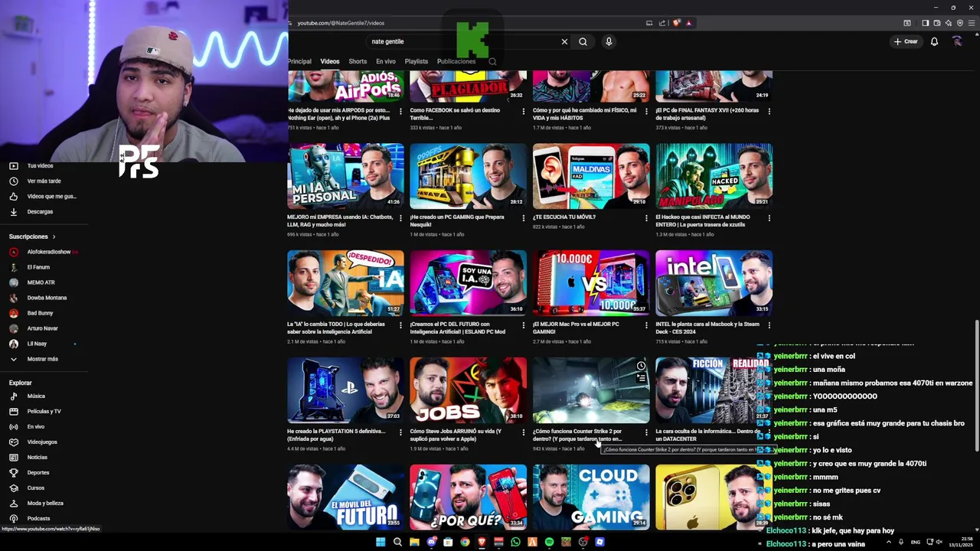Open the CLOUD GAMING video thumbnail
This screenshot has height=551, width=980.
pyautogui.click(x=591, y=497)
